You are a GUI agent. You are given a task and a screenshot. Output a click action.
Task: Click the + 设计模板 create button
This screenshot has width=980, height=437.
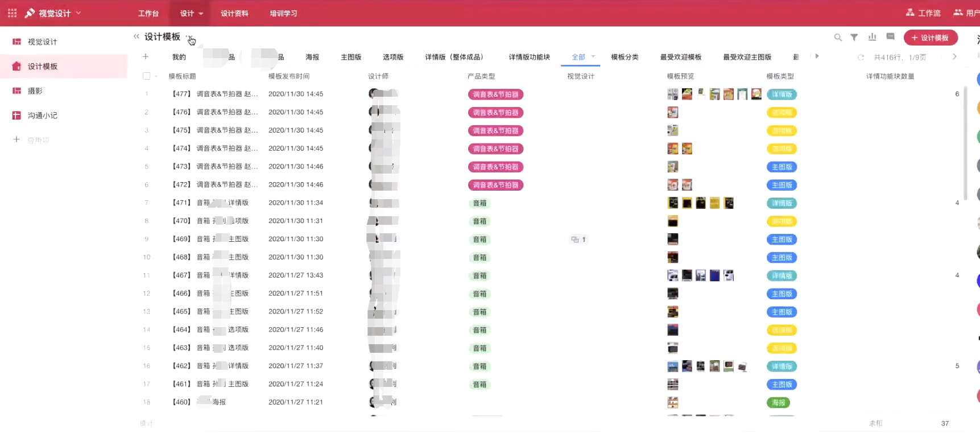pyautogui.click(x=931, y=38)
